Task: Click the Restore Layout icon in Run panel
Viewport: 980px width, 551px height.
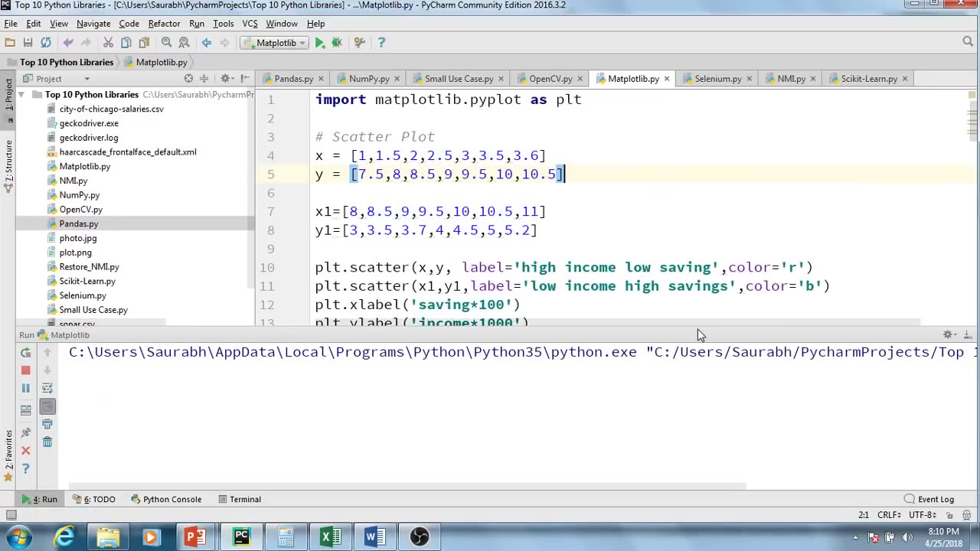Action: [25, 410]
